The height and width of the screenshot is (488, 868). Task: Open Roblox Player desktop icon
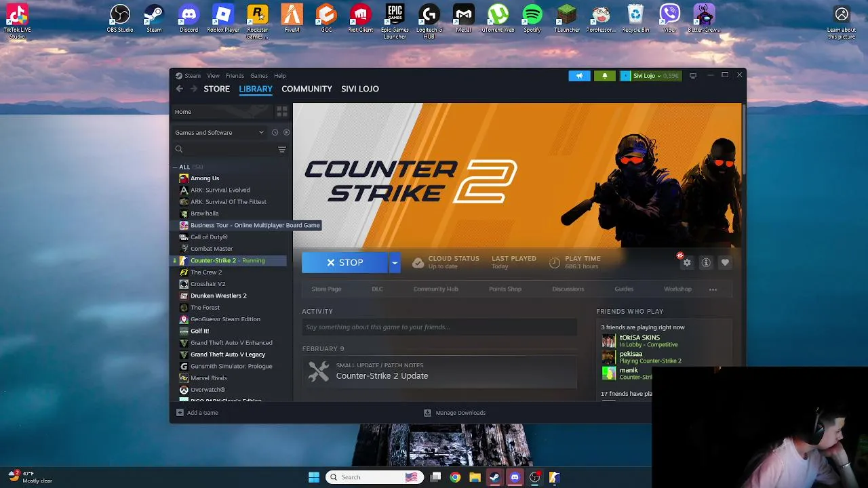223,18
